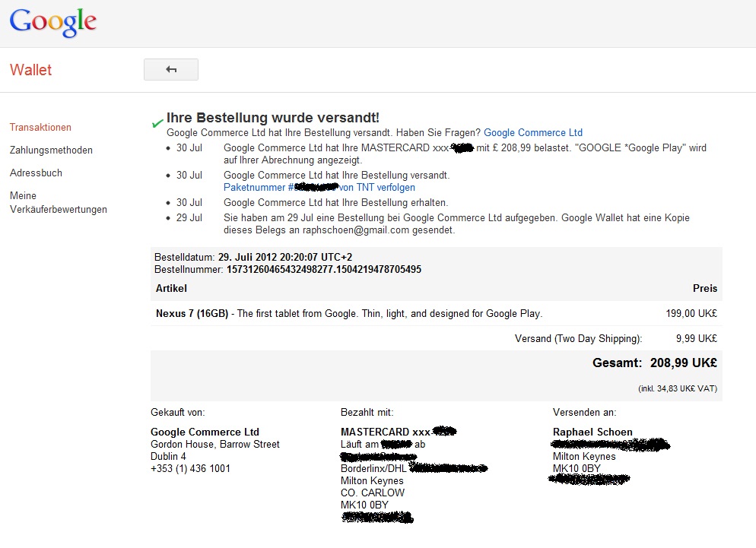Select Transaktionen in the sidebar
This screenshot has height=548, width=756.
(40, 127)
